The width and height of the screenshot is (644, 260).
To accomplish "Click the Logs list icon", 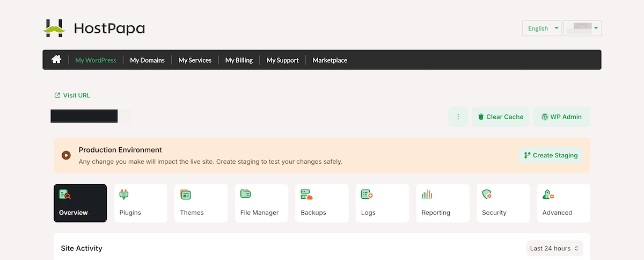I will [x=367, y=194].
